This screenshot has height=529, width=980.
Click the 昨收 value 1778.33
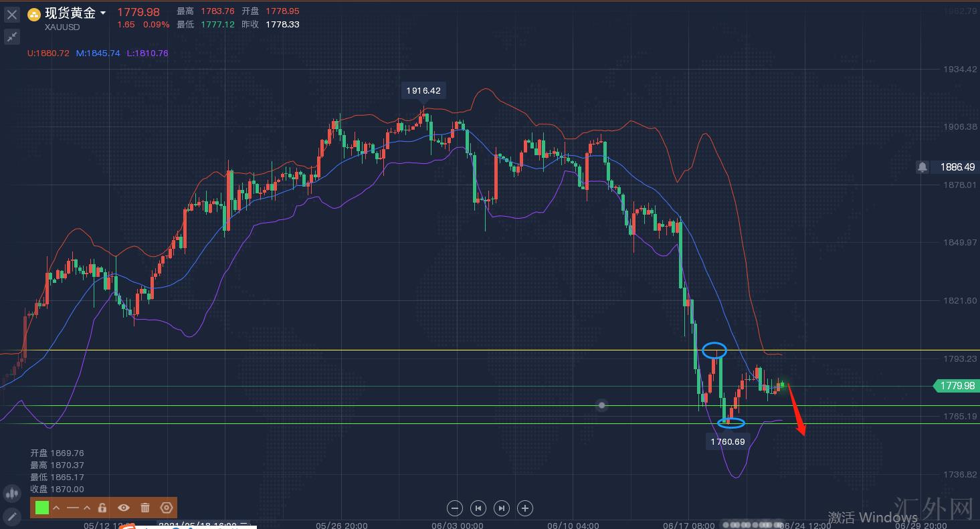282,25
